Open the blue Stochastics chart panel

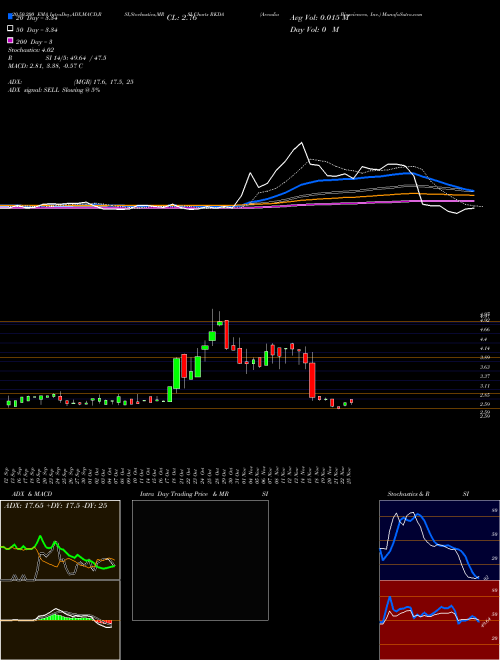pyautogui.click(x=439, y=540)
